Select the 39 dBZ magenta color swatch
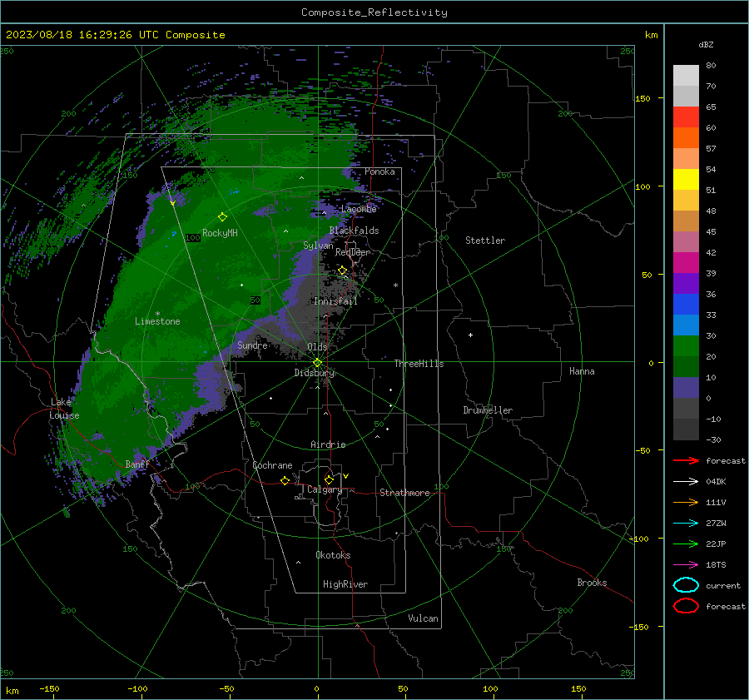Image resolution: width=749 pixels, height=700 pixels. click(686, 262)
